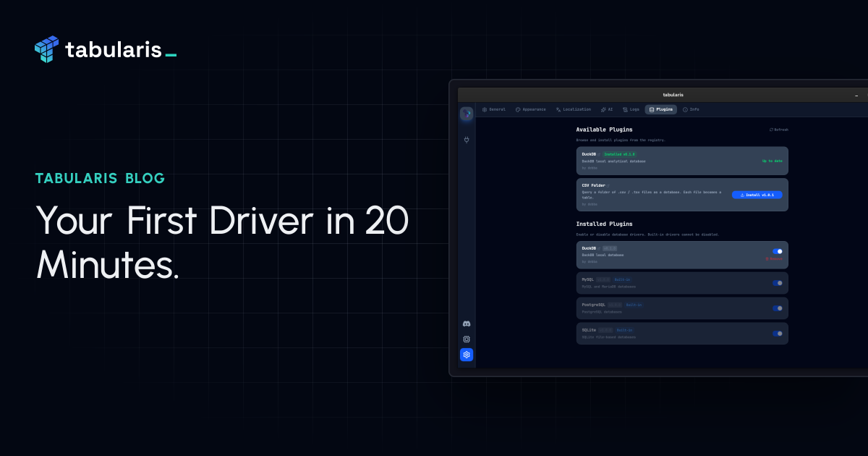Click the 'MySQL' plugin name
Viewport: 868px width, 456px height.
point(587,279)
